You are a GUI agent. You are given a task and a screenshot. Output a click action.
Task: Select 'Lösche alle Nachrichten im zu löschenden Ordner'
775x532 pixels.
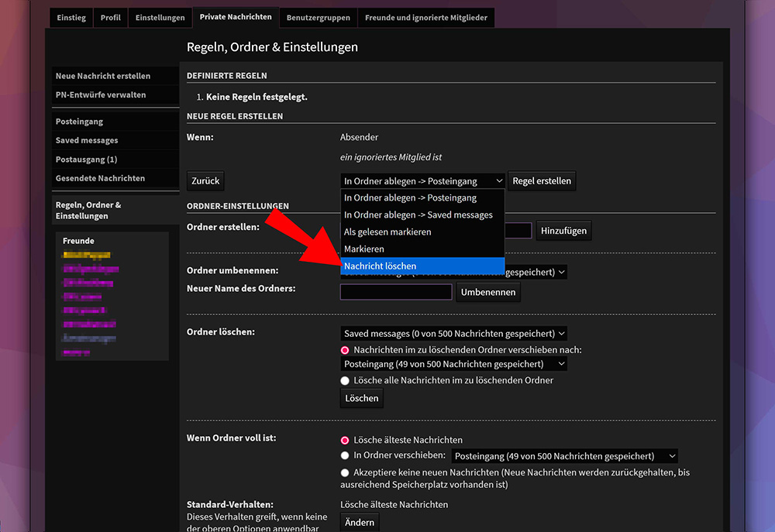[x=346, y=381]
